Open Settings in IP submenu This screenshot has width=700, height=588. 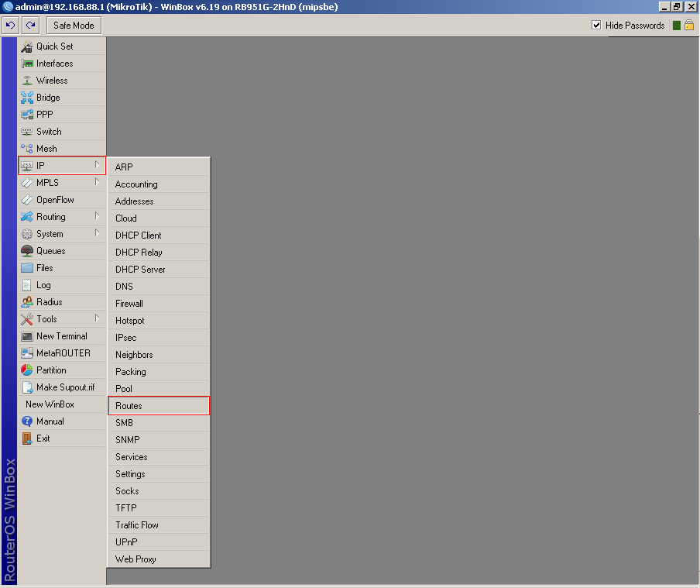click(159, 474)
